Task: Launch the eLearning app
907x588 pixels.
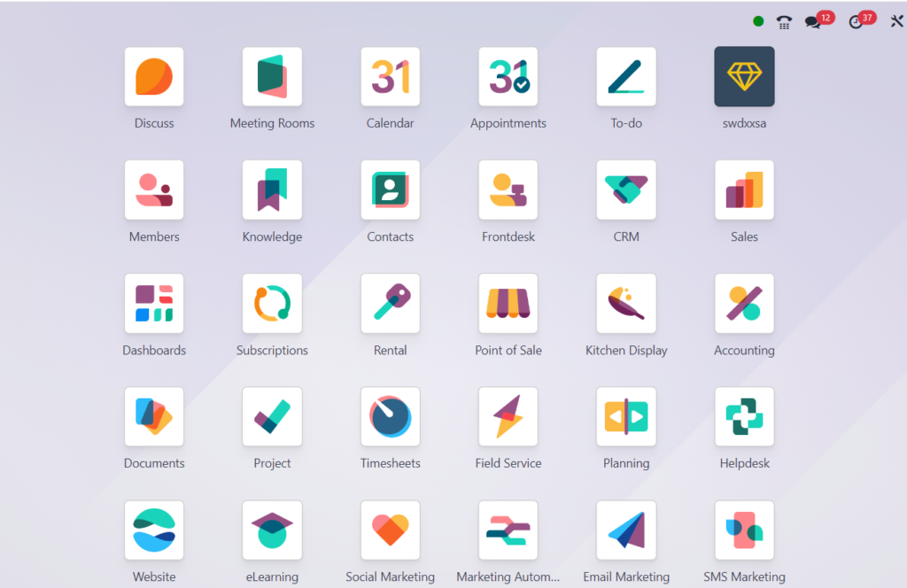Action: tap(272, 530)
